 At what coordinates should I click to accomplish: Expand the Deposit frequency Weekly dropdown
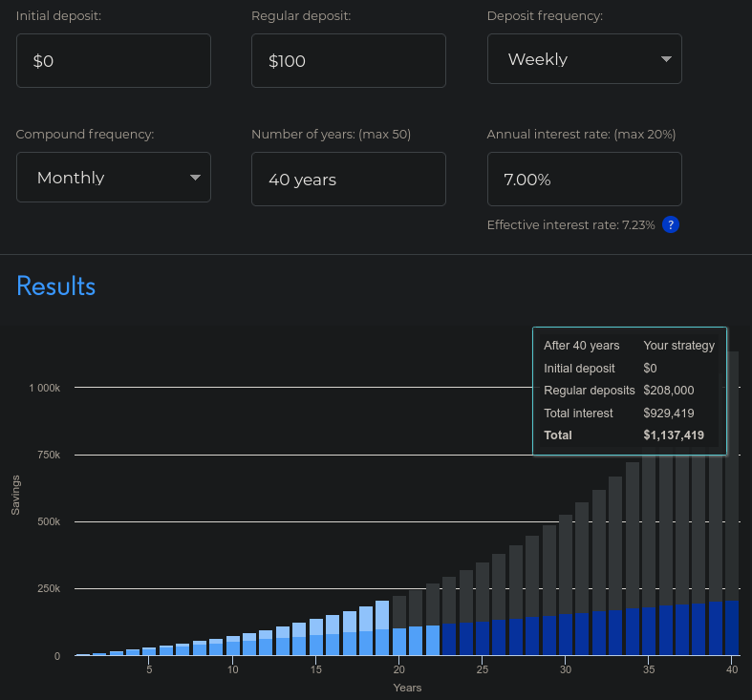point(584,59)
